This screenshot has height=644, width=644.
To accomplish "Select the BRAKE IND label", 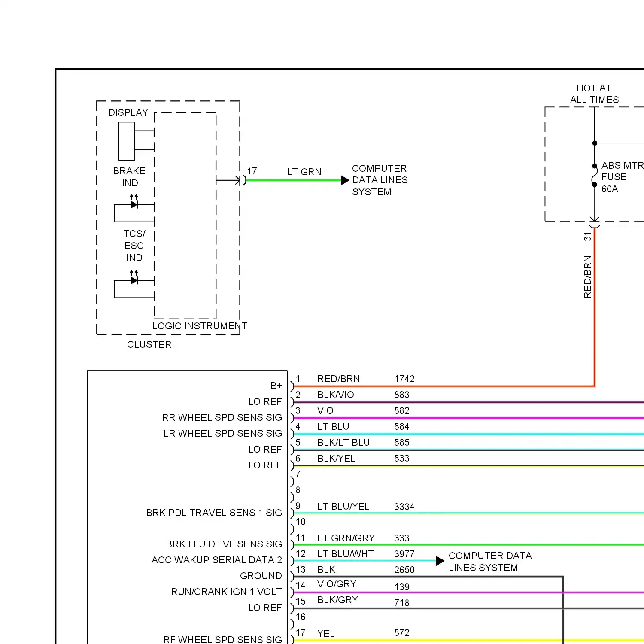I will click(x=129, y=177).
